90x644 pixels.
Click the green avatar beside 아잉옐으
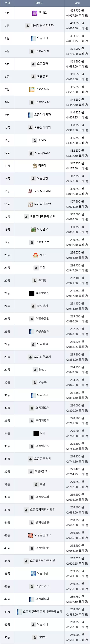point(33,229)
